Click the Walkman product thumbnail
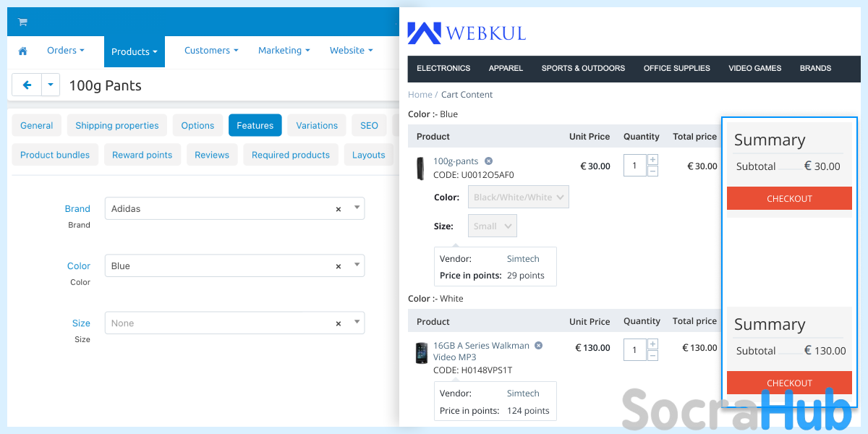This screenshot has height=434, width=868. (x=421, y=353)
